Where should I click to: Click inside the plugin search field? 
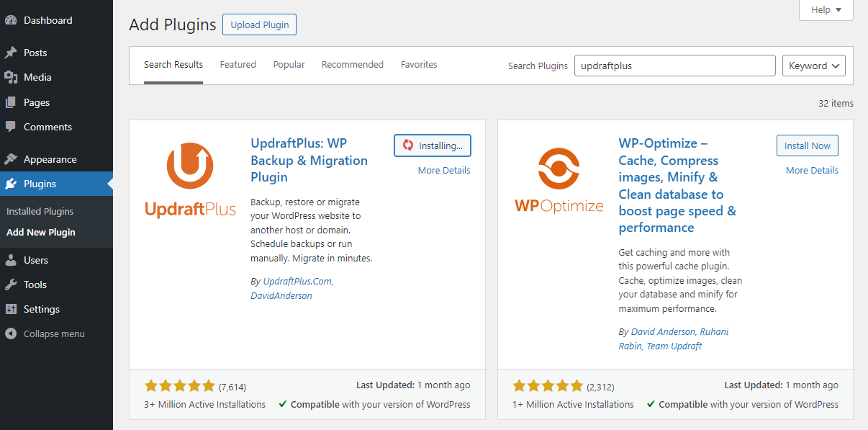pos(674,66)
